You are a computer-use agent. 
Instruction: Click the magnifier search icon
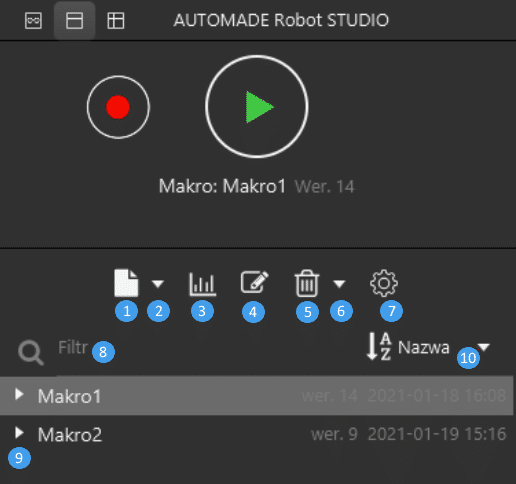[31, 353]
